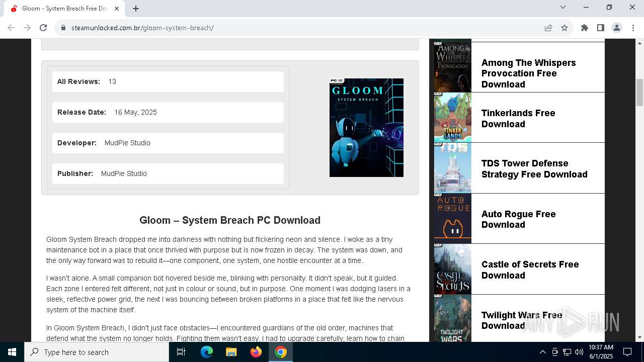Open Tinkerlands Free Download link
Viewport: 644px width, 362px height.
[x=518, y=119]
